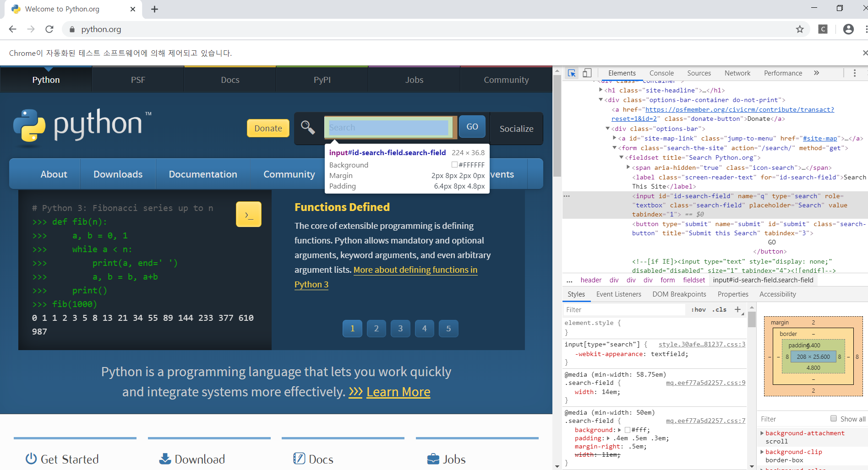Click the Donate button
Screen dimensions: 868x470
pos(268,128)
